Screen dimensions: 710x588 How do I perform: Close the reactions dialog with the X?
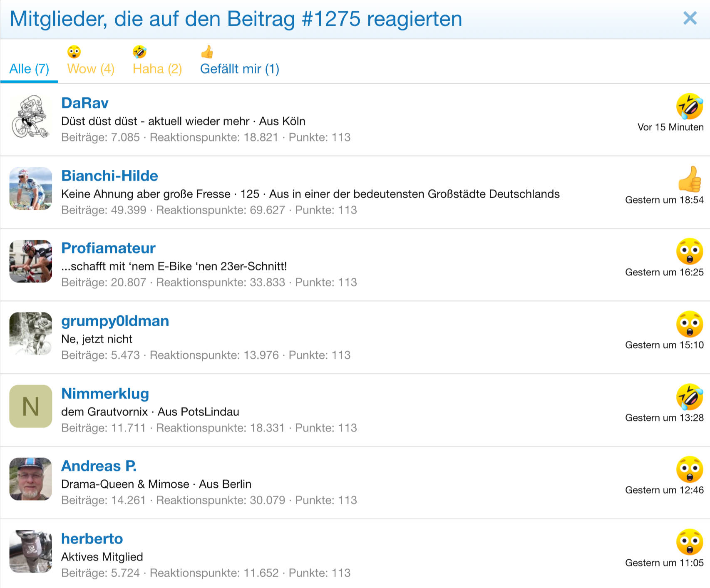690,18
